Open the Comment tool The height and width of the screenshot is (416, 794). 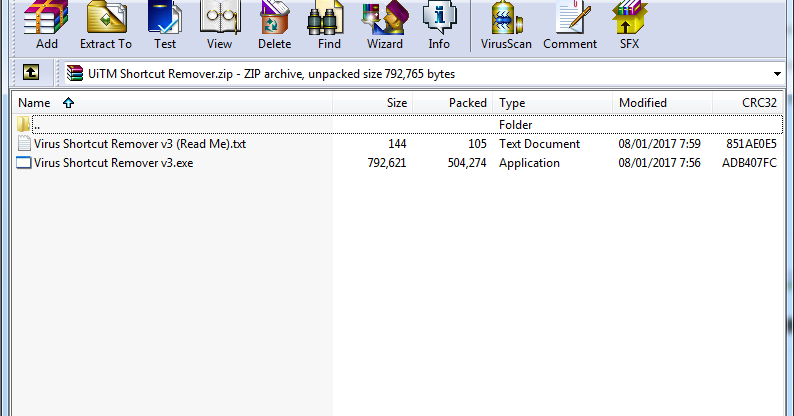tap(570, 24)
